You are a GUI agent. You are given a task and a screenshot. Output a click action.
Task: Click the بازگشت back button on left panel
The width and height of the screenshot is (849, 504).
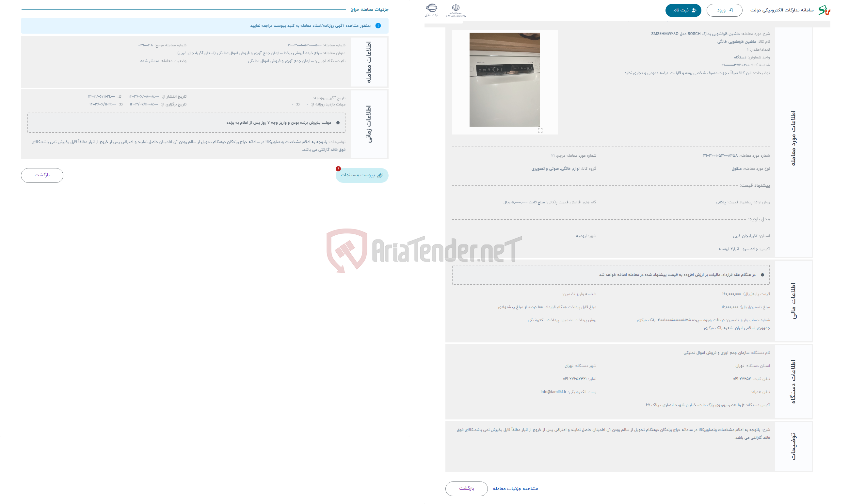(x=41, y=175)
